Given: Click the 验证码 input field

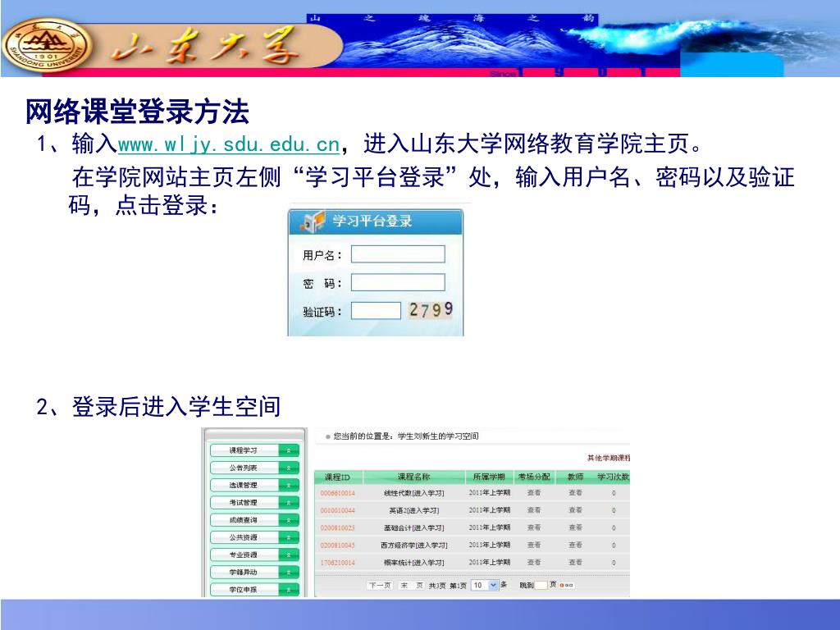Looking at the screenshot, I should coord(376,311).
